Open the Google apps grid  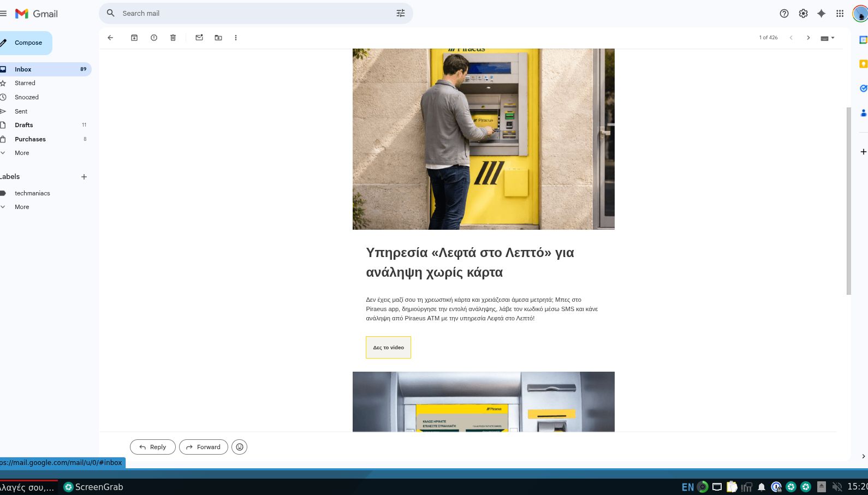point(840,14)
